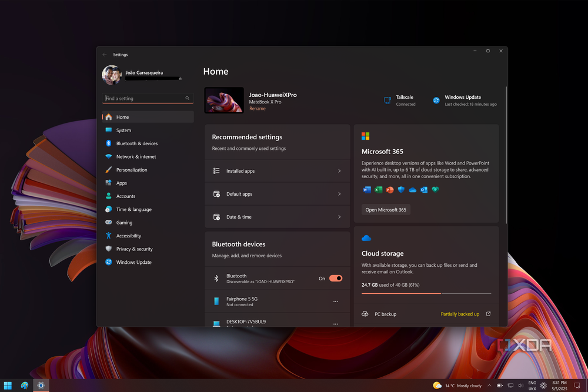Click the Cloud storage heading cloud icon

[366, 238]
